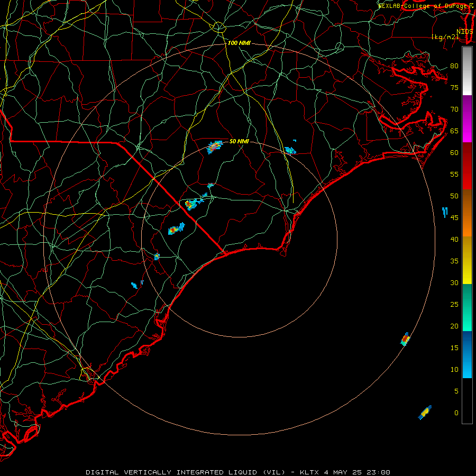Click the 20 value on the color scale
The height and width of the screenshot is (476, 476).
(x=454, y=326)
